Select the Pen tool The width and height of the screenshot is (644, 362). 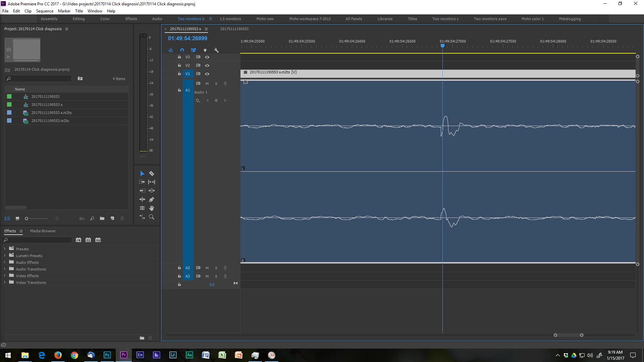pyautogui.click(x=152, y=199)
